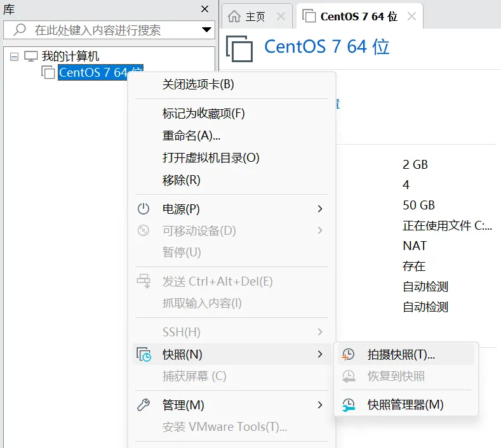This screenshot has width=501, height=448.
Task: Click the 可移动设备(D) menu entry
Action: tap(232, 230)
